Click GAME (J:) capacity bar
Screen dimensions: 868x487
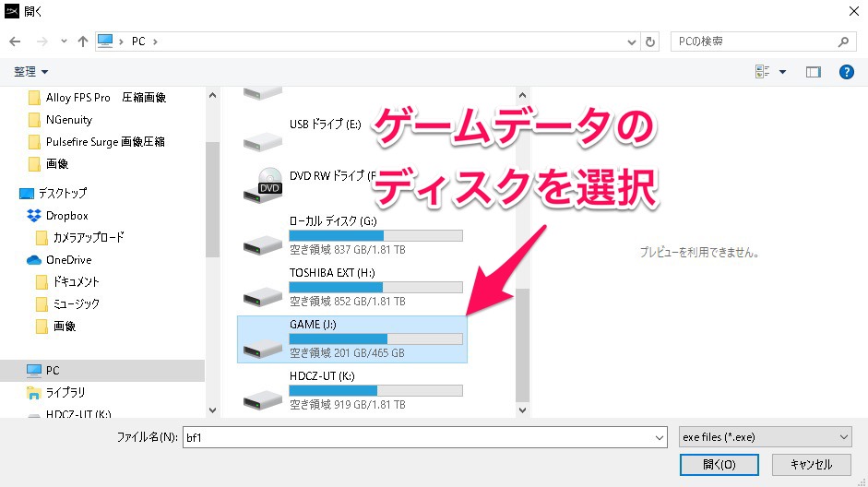coord(375,339)
